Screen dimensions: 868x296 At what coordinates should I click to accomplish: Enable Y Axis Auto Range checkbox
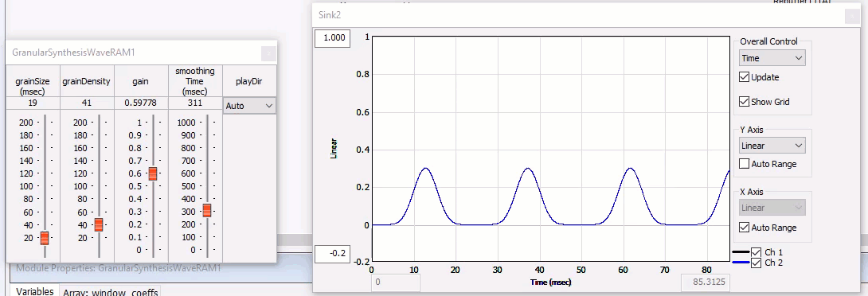pyautogui.click(x=745, y=164)
